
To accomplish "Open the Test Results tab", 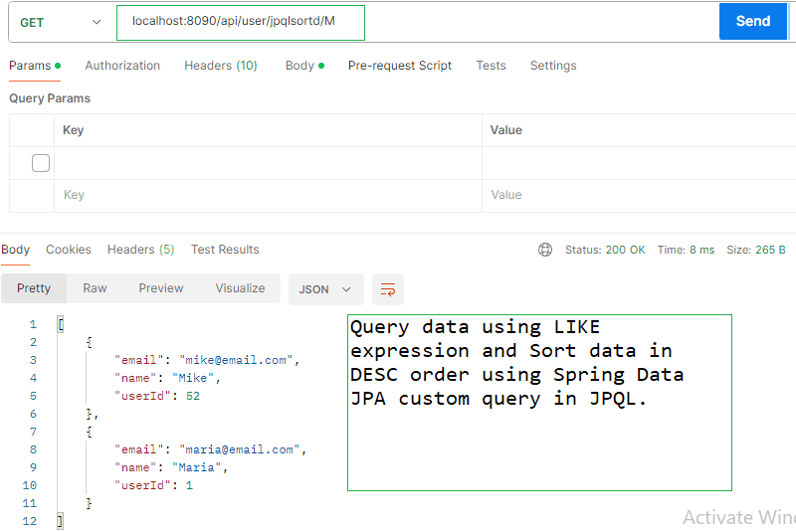I will 225,250.
